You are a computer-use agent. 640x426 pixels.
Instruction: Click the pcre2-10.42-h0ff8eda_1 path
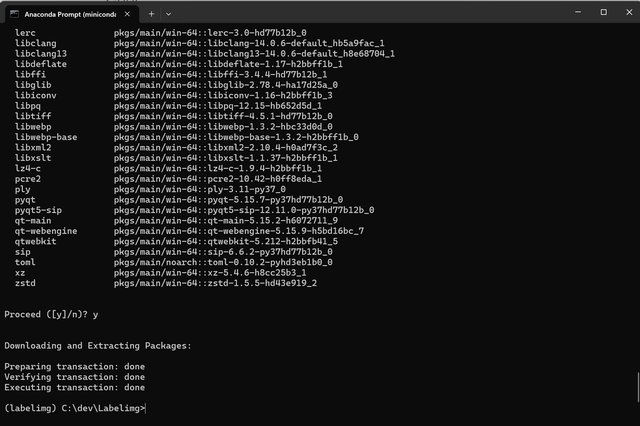[218, 179]
